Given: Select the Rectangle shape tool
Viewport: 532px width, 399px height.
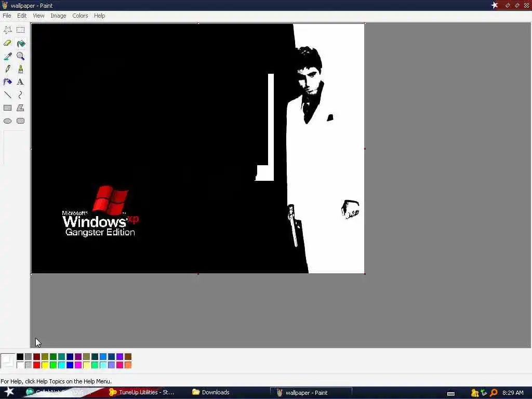Looking at the screenshot, I should pos(7,108).
